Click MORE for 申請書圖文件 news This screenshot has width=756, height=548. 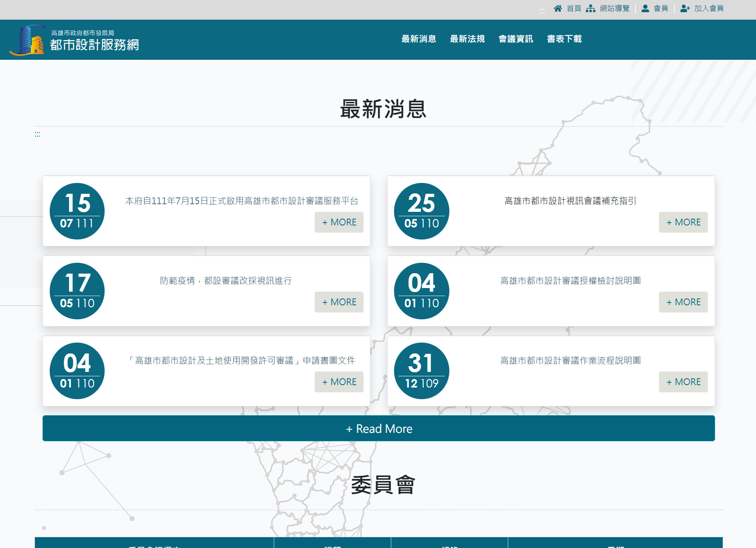tap(339, 382)
